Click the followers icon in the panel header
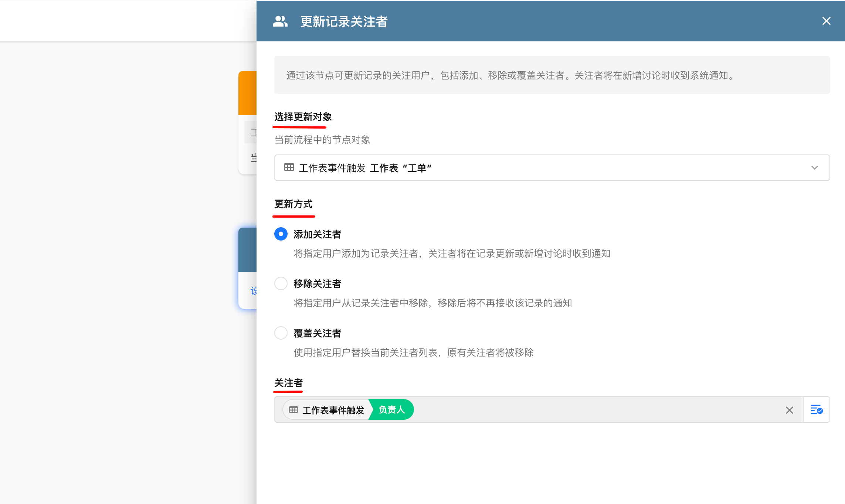This screenshot has width=845, height=504. coord(280,21)
